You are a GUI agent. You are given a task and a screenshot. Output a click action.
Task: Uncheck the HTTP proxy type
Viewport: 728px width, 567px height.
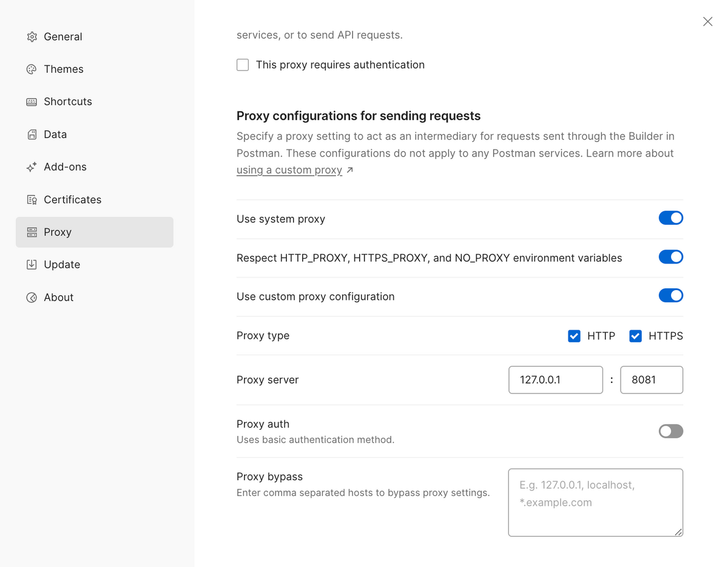(x=574, y=336)
